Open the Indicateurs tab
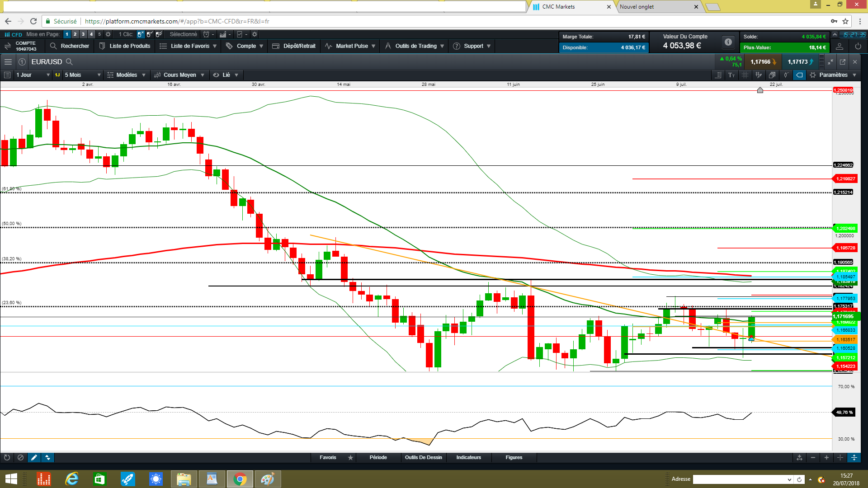This screenshot has height=488, width=868. (x=468, y=457)
